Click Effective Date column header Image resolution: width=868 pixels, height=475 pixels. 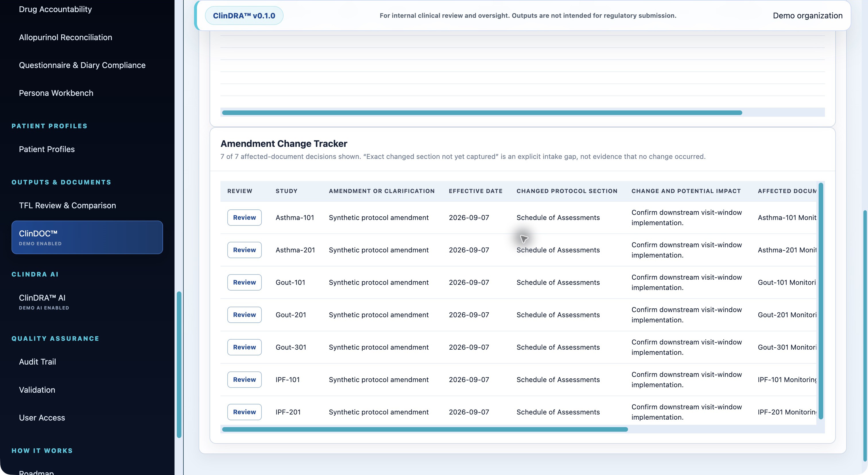click(x=475, y=191)
